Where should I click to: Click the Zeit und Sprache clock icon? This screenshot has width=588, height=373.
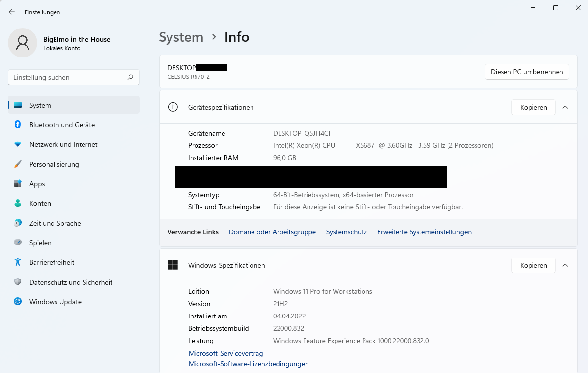[x=18, y=223]
